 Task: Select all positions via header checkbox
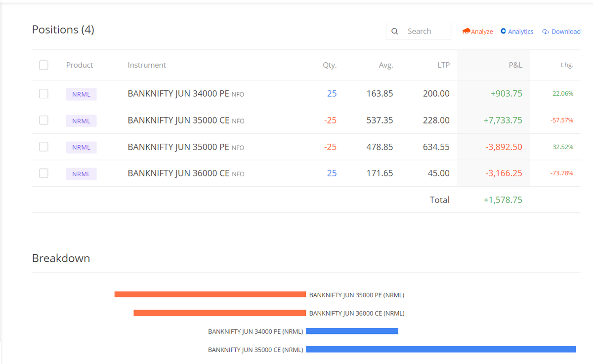43,65
